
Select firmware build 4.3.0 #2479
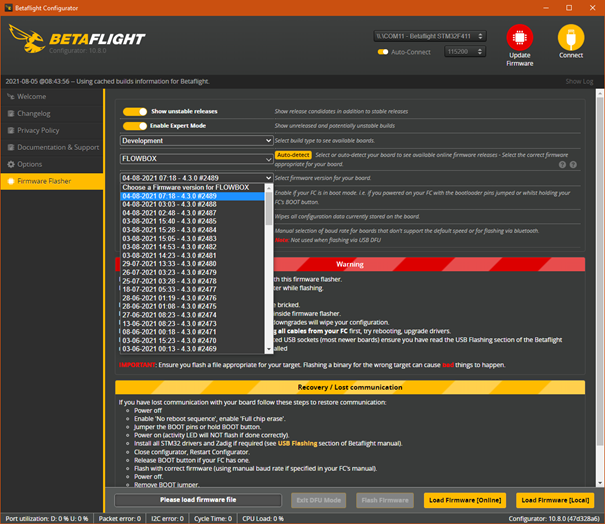193,272
